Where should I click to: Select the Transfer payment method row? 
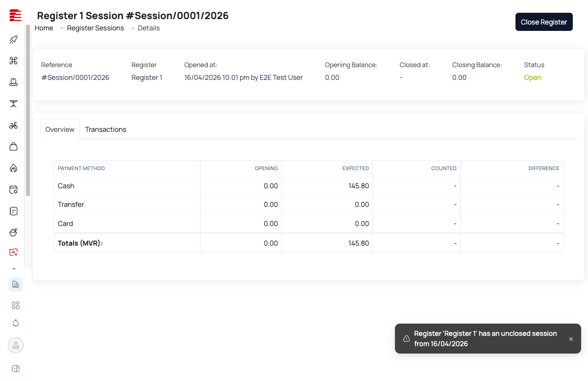coord(309,204)
